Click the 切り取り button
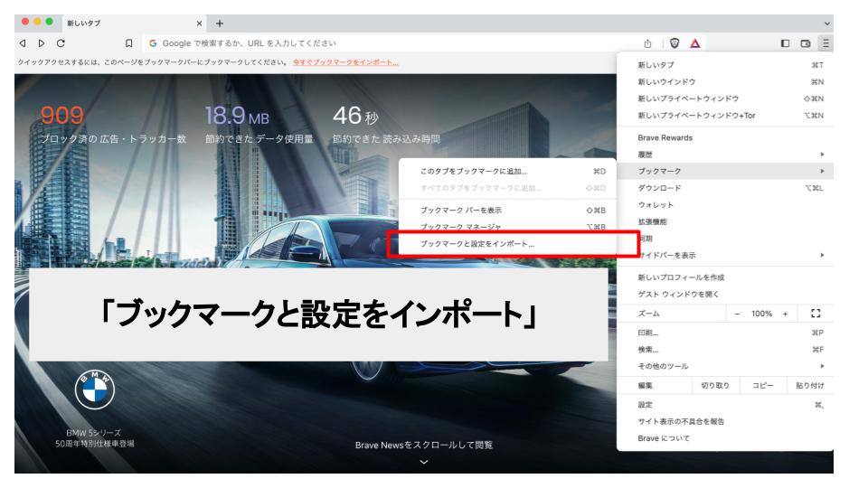The height and width of the screenshot is (488, 868). (715, 386)
